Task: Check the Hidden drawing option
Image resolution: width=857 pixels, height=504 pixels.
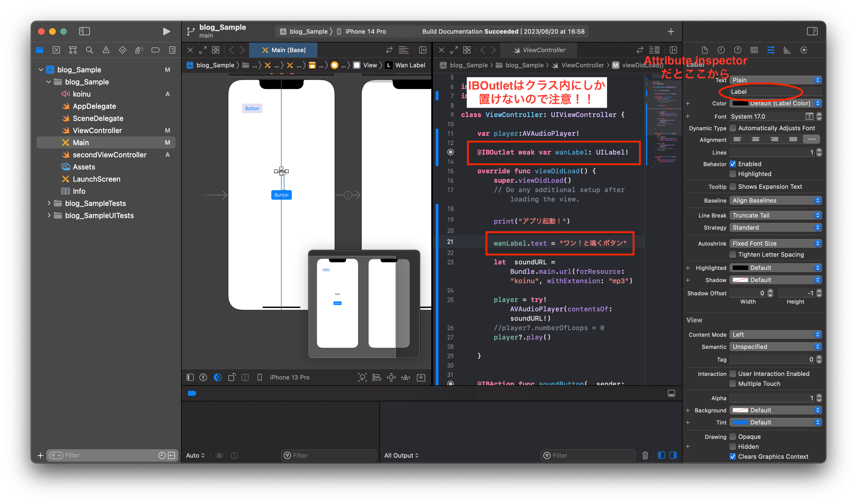Action: point(733,447)
